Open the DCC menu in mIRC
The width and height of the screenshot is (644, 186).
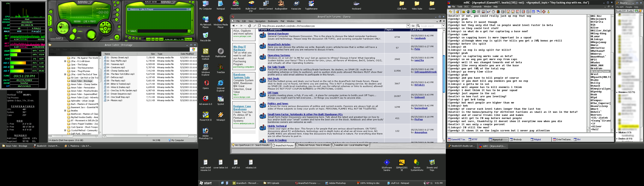[467, 7]
